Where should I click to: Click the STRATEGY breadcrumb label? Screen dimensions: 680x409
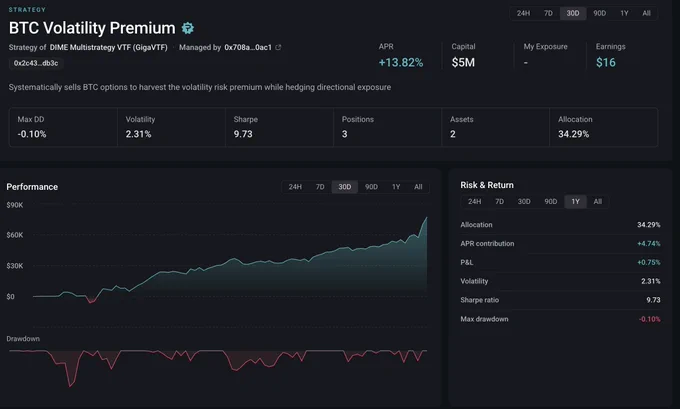27,10
